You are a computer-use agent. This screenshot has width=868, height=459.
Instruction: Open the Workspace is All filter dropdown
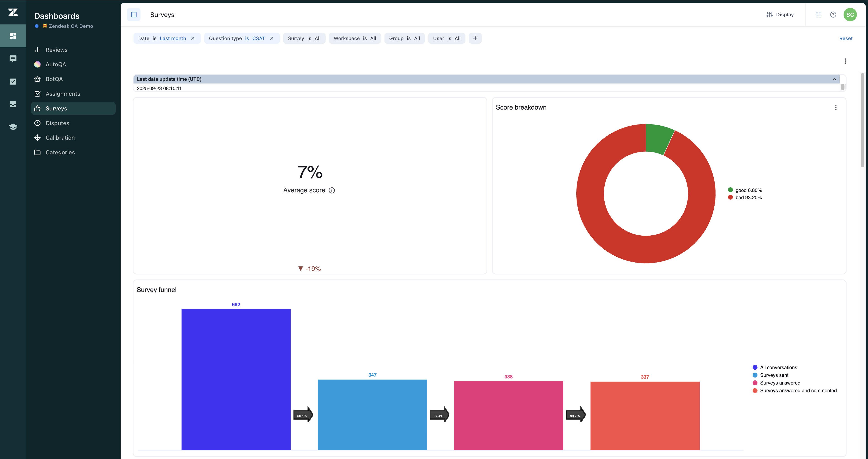pos(355,38)
